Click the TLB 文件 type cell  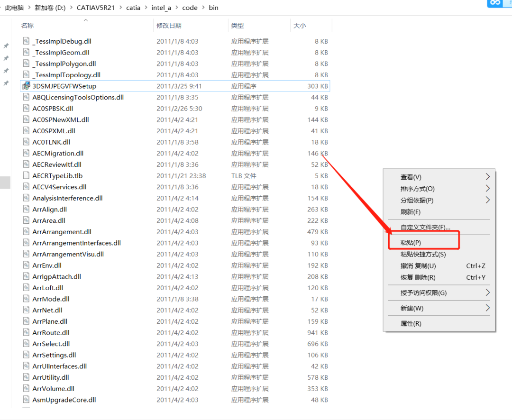coord(244,176)
